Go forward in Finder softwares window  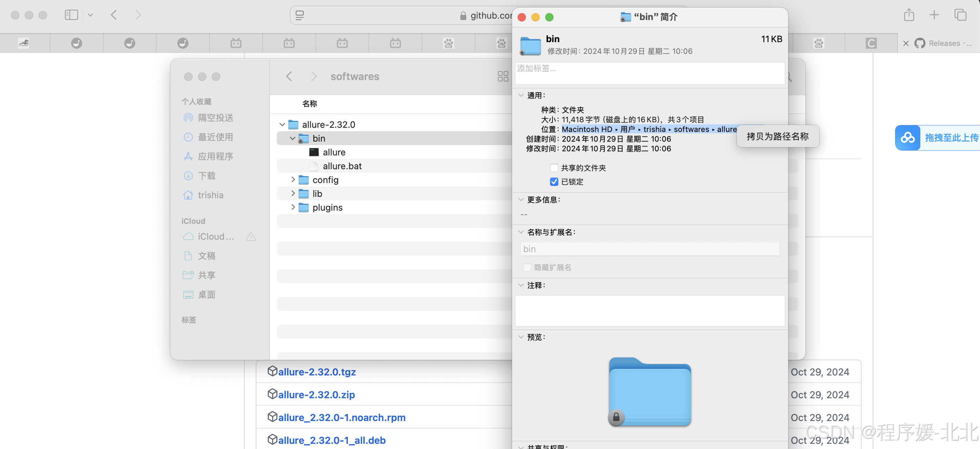[x=313, y=77]
